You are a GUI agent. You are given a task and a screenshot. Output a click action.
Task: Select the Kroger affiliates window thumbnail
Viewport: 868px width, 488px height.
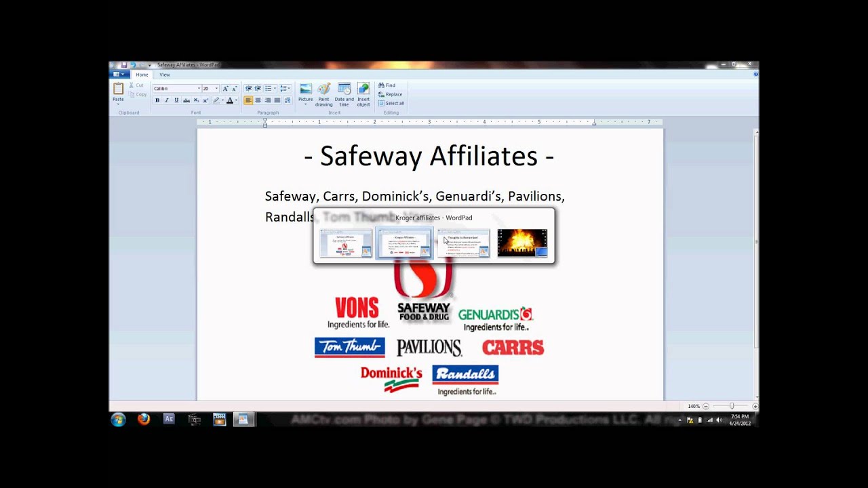tap(404, 243)
